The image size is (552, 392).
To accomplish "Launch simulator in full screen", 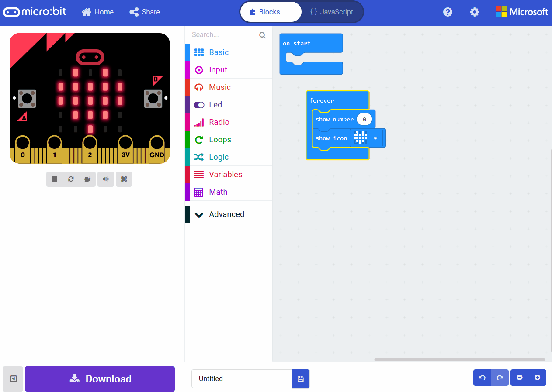I will point(124,179).
